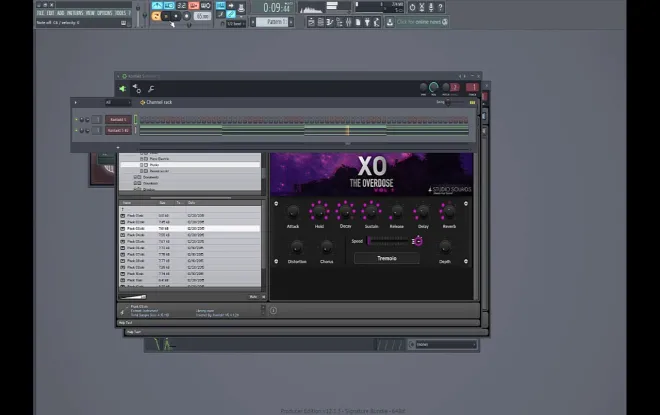
Task: Open the ADD menu
Action: point(61,13)
